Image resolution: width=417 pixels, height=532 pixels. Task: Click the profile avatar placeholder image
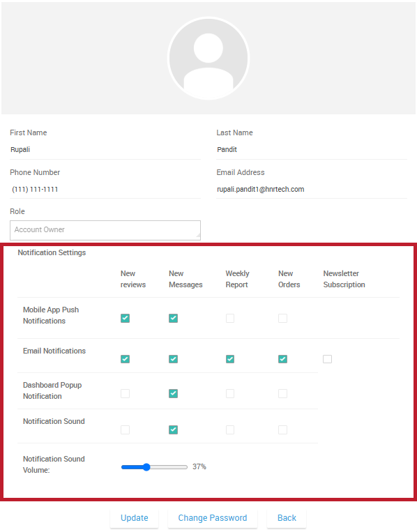coord(208,59)
